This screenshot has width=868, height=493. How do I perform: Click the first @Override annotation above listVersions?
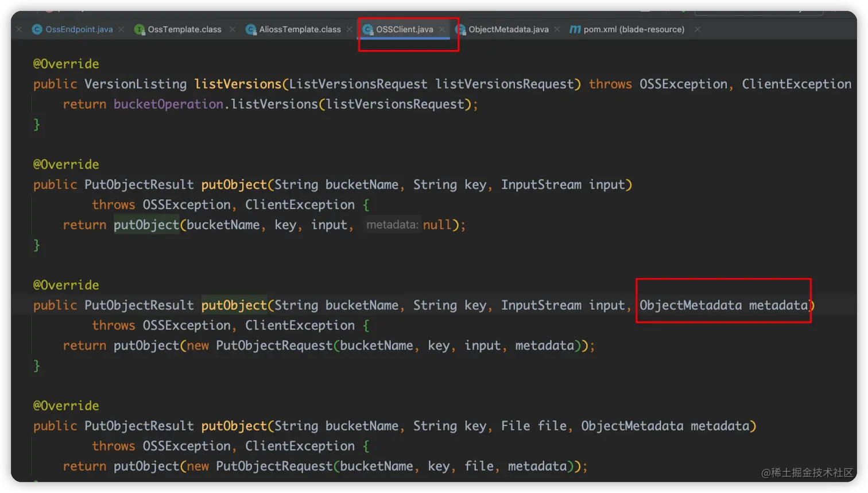(66, 64)
